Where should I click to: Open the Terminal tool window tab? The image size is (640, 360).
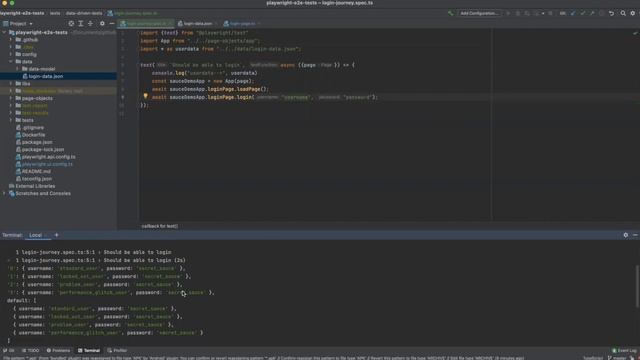click(x=89, y=351)
